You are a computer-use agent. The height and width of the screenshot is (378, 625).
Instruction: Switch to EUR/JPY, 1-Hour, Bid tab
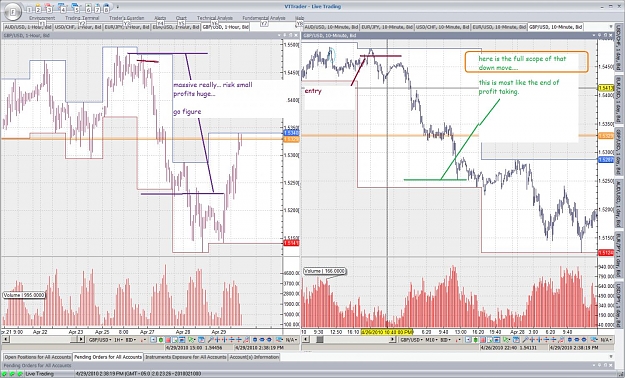(x=127, y=27)
